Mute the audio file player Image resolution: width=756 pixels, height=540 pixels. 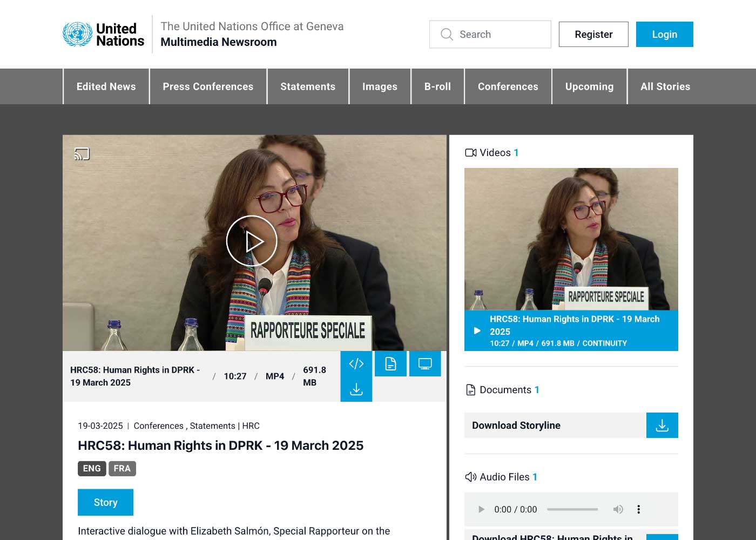[618, 509]
